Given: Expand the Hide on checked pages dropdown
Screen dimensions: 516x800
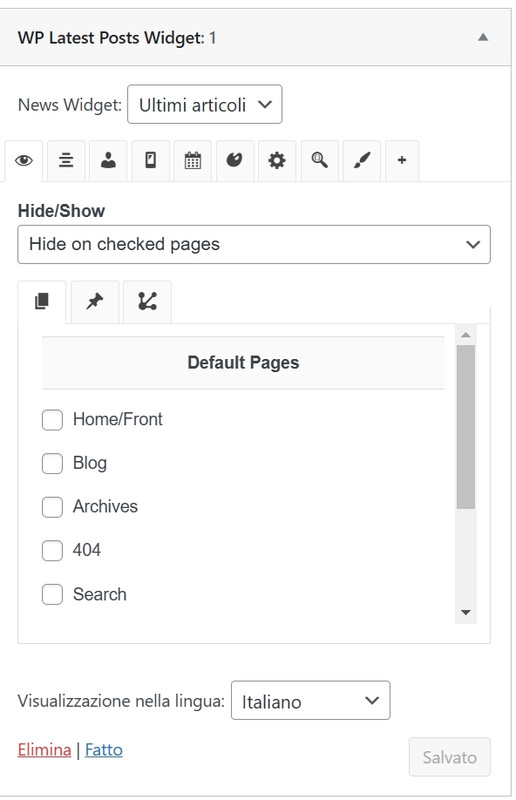Looking at the screenshot, I should click(254, 244).
